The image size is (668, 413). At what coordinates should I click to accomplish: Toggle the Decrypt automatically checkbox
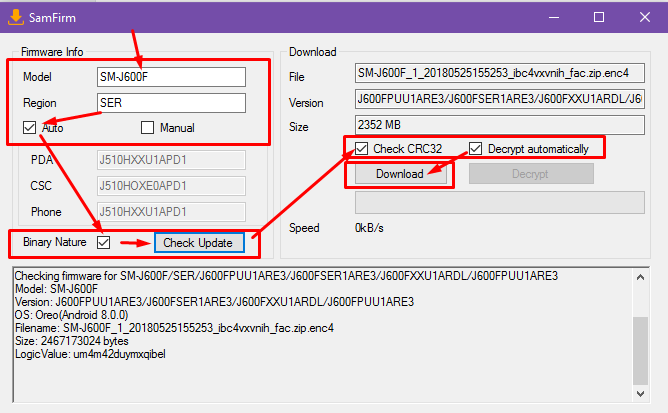tap(475, 149)
